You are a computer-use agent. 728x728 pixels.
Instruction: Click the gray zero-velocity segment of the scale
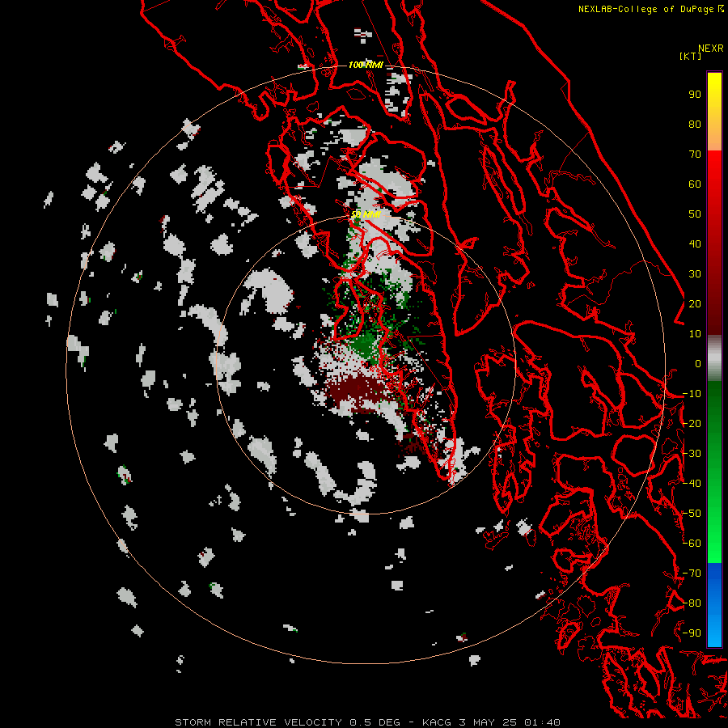[714, 360]
